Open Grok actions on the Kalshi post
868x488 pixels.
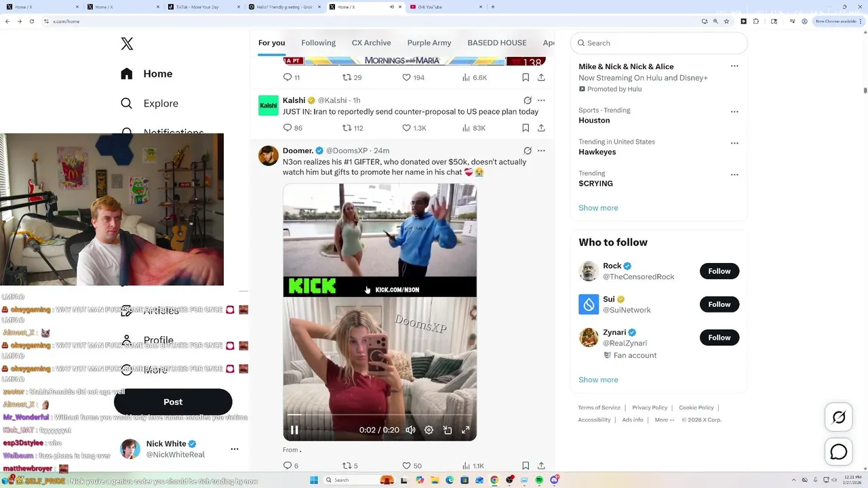coord(528,100)
